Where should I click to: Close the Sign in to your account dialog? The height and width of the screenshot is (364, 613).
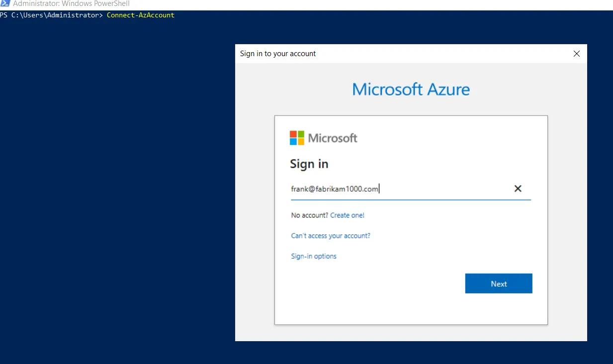pos(576,54)
